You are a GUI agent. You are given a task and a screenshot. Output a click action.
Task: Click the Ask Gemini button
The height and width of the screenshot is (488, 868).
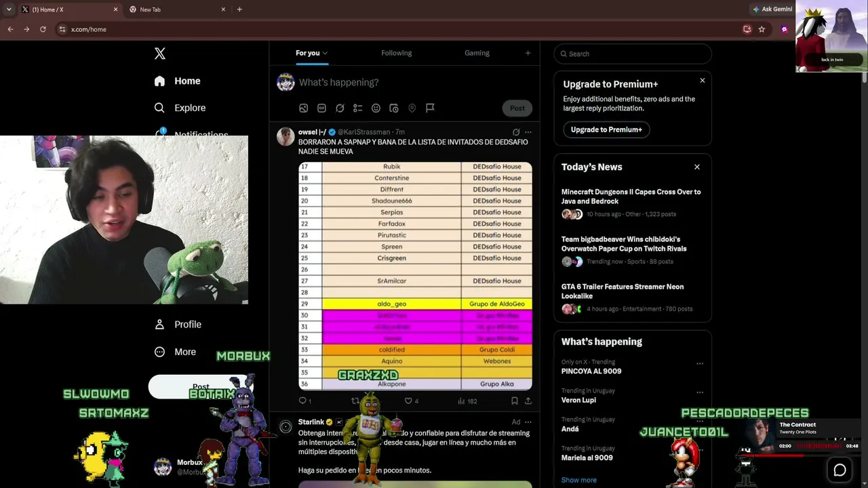point(772,9)
